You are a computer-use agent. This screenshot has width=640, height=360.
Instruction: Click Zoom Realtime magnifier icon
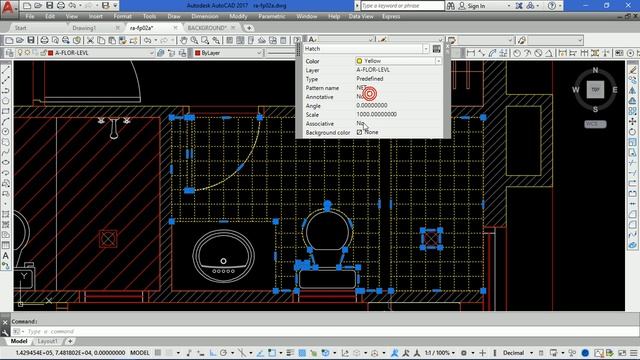(x=194, y=40)
